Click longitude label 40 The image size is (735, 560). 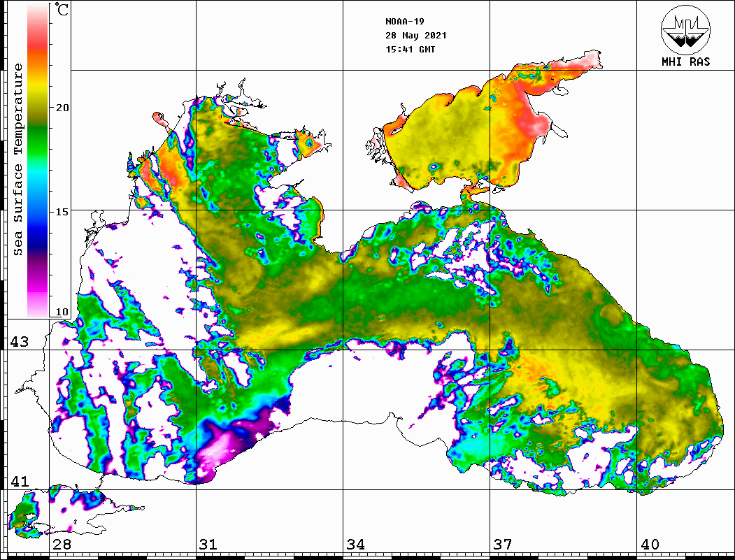tap(650, 545)
